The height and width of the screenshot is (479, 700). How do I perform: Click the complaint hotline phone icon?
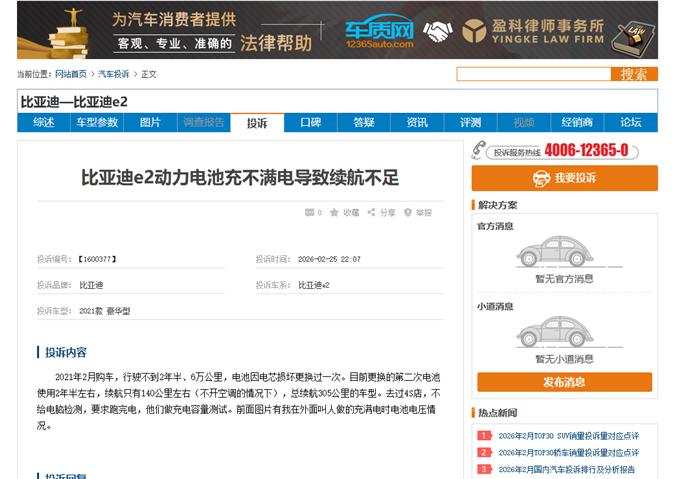click(478, 150)
